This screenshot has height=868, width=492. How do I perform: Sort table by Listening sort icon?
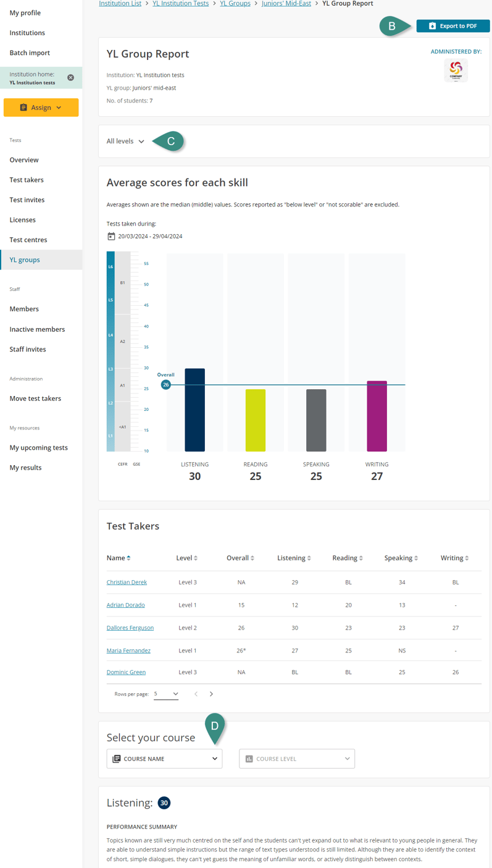(309, 558)
